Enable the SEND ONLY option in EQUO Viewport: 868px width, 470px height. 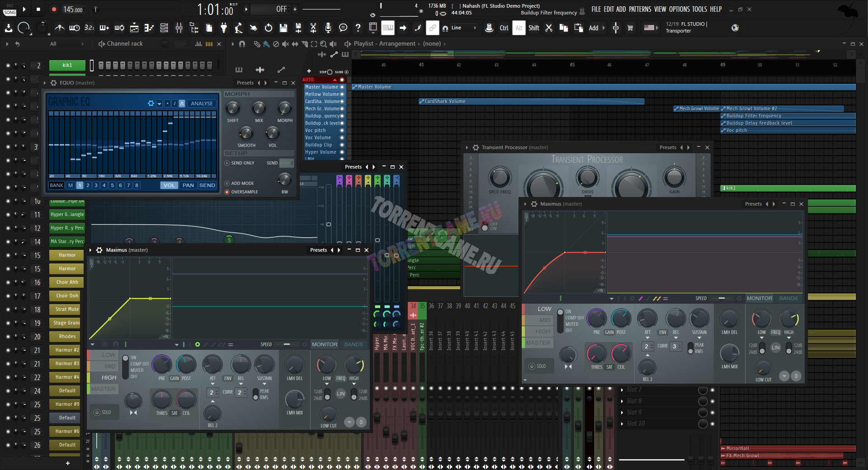click(x=227, y=163)
